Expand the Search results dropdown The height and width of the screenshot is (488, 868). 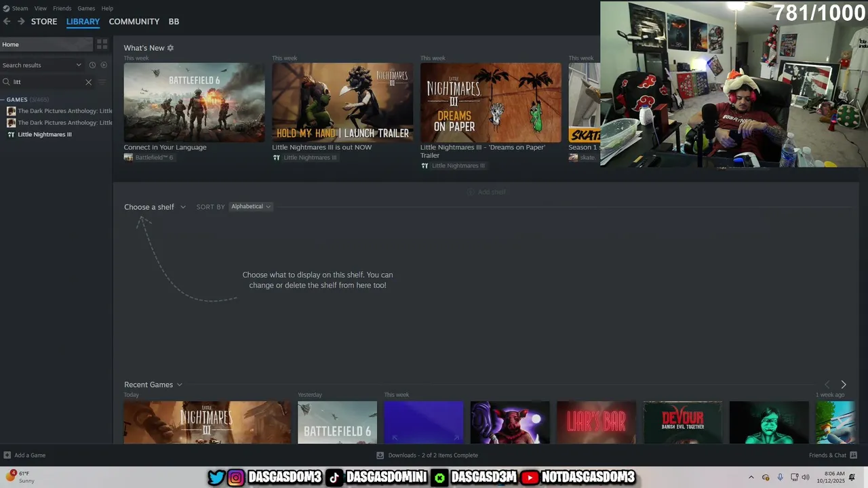tap(41, 65)
